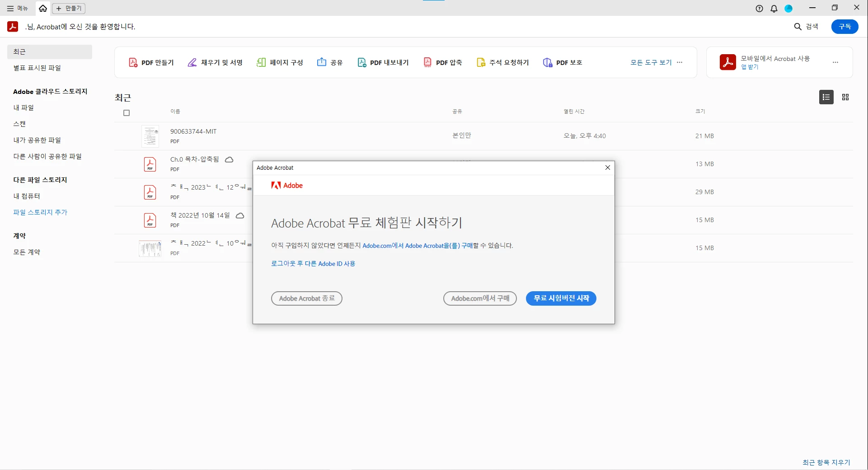This screenshot has height=470, width=868.
Task: Select the 900633744-MIT file name
Action: tap(193, 131)
